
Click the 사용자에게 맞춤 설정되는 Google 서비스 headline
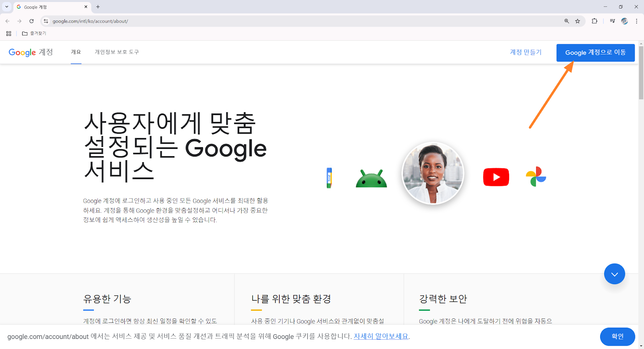(175, 147)
